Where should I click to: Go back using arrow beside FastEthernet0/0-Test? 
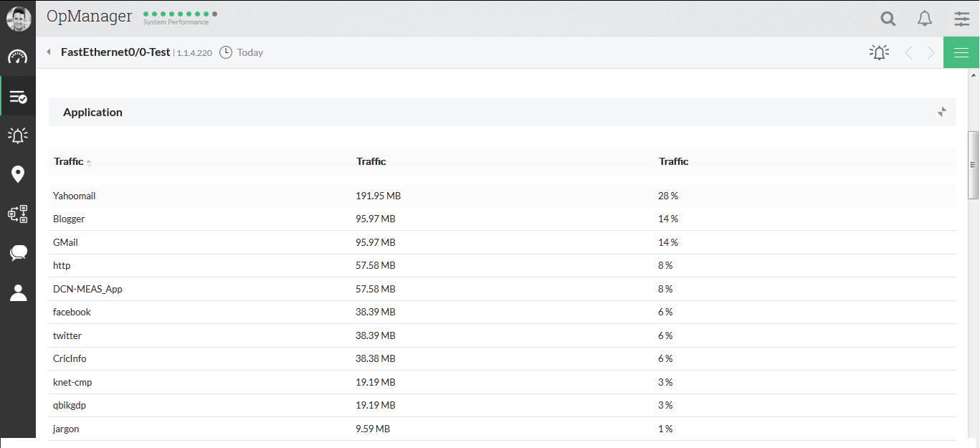tap(49, 52)
